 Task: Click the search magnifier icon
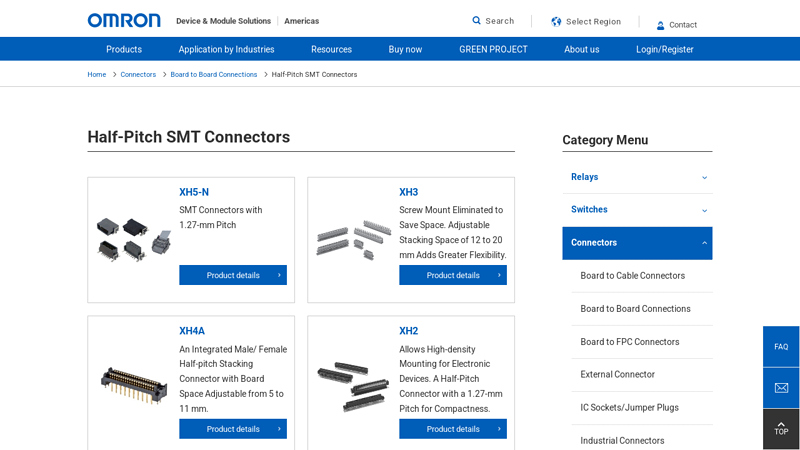477,20
